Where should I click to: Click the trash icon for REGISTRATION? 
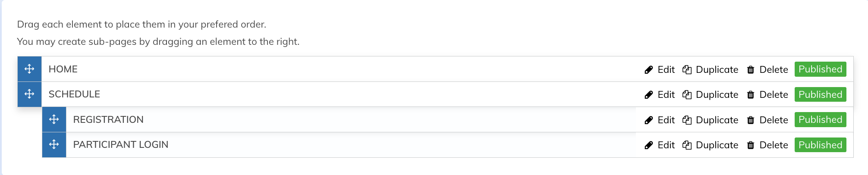[751, 120]
